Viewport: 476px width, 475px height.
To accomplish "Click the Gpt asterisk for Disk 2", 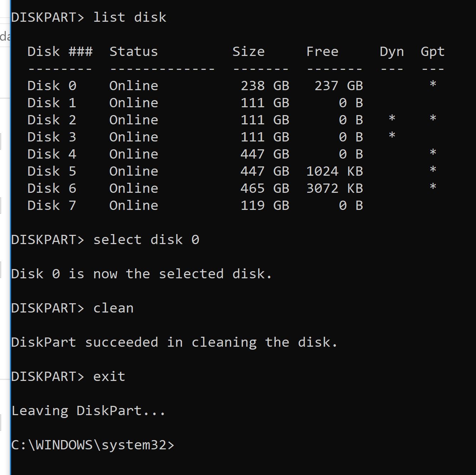I will 433,119.
